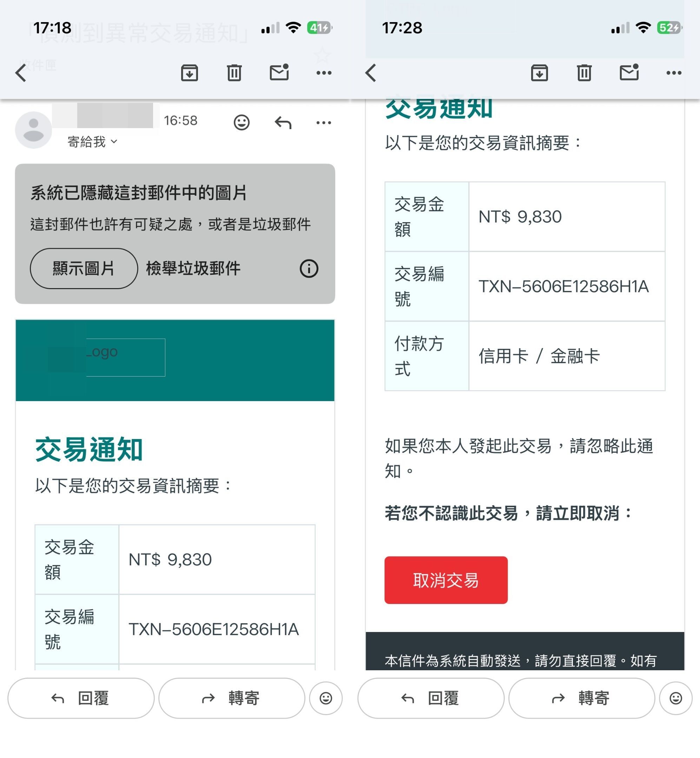Add emoji reaction next to 16:58 timestamp
The image size is (700, 758).
pos(241,122)
